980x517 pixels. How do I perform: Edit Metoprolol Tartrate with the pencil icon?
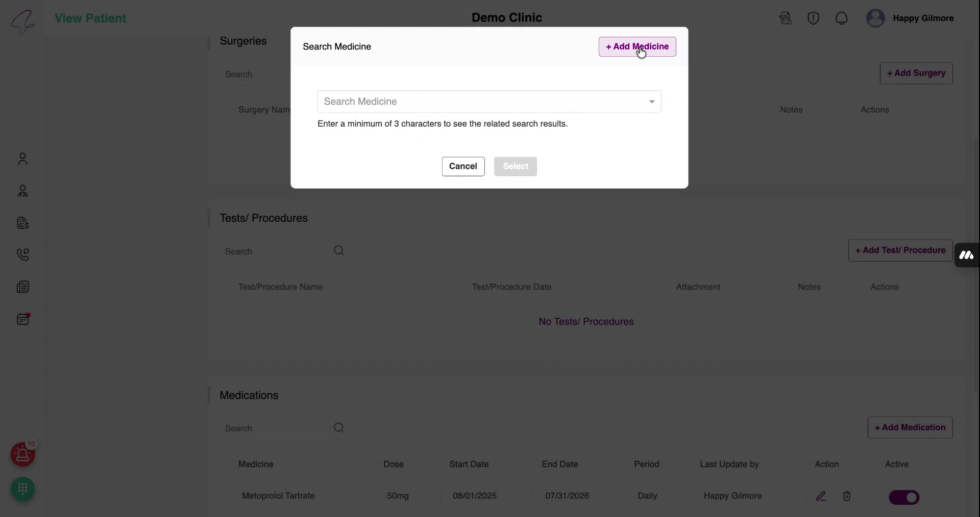click(x=821, y=496)
